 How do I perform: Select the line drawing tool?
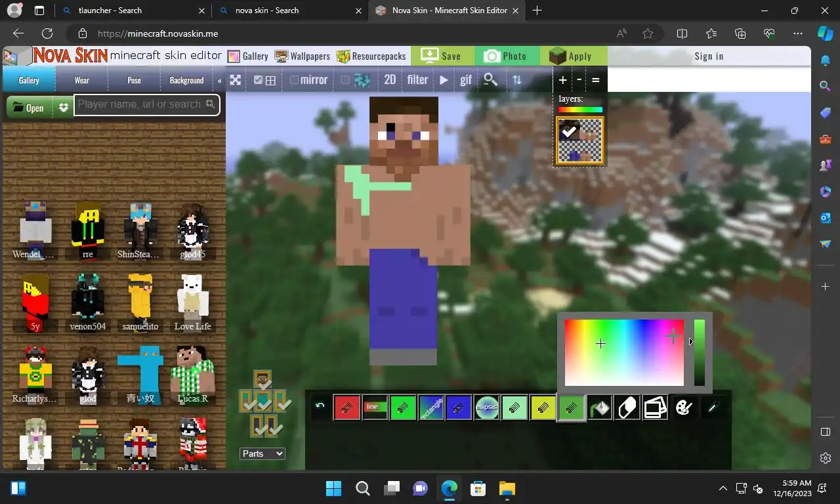(x=375, y=408)
